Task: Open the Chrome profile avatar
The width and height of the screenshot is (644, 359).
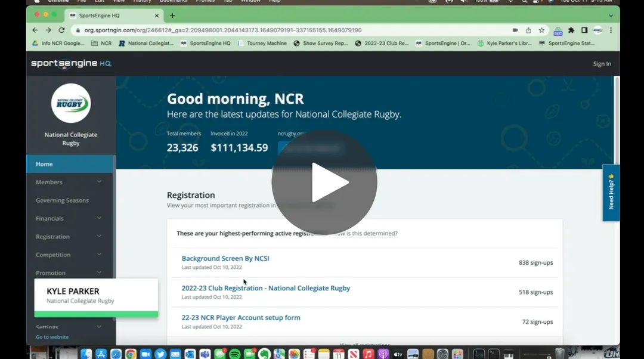Action: tap(598, 30)
